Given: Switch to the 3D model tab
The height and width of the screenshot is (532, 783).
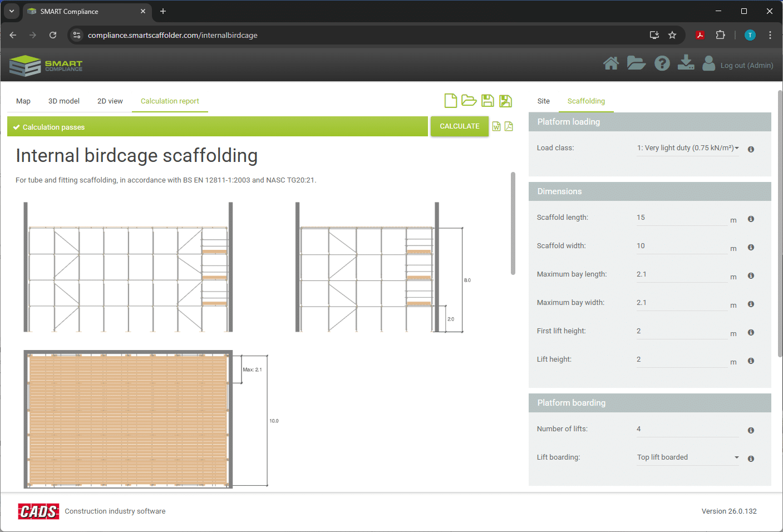Looking at the screenshot, I should click(64, 101).
